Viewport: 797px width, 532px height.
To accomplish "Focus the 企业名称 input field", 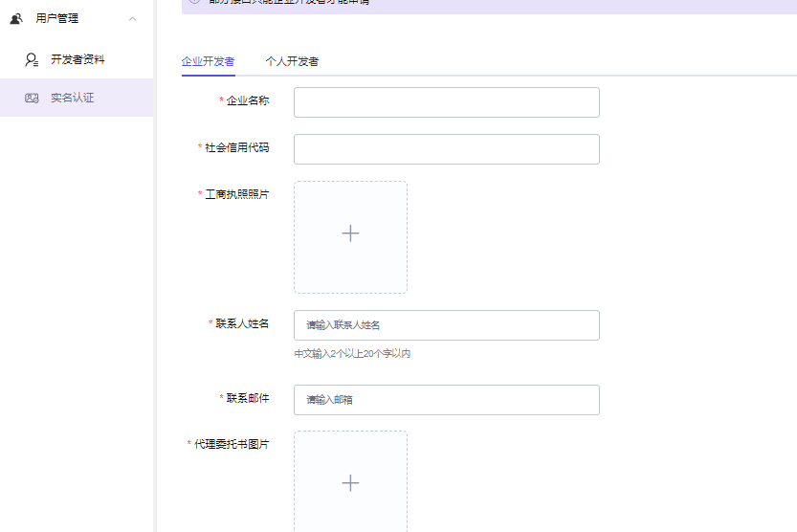I will [446, 102].
